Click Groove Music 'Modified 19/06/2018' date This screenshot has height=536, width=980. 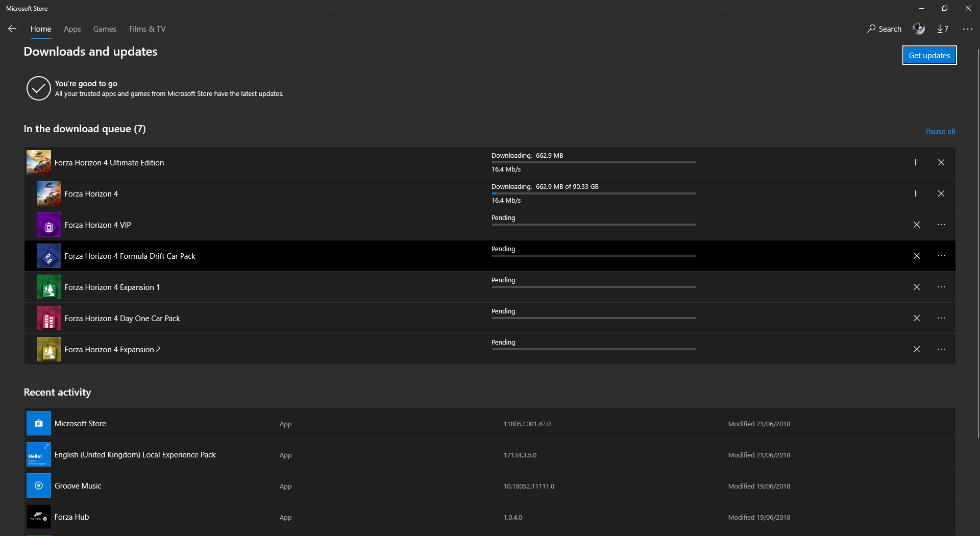click(759, 486)
